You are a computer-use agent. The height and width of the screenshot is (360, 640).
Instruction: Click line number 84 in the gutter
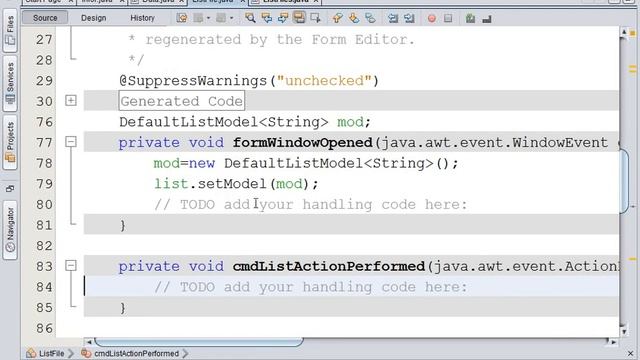click(44, 287)
